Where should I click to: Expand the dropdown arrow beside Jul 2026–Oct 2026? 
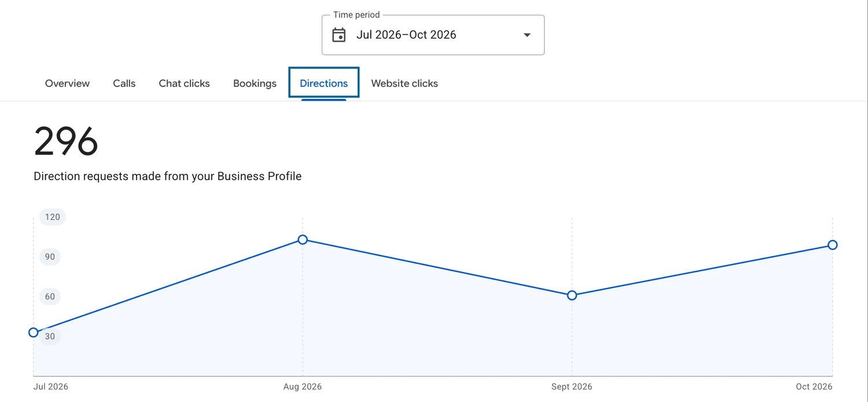(527, 35)
